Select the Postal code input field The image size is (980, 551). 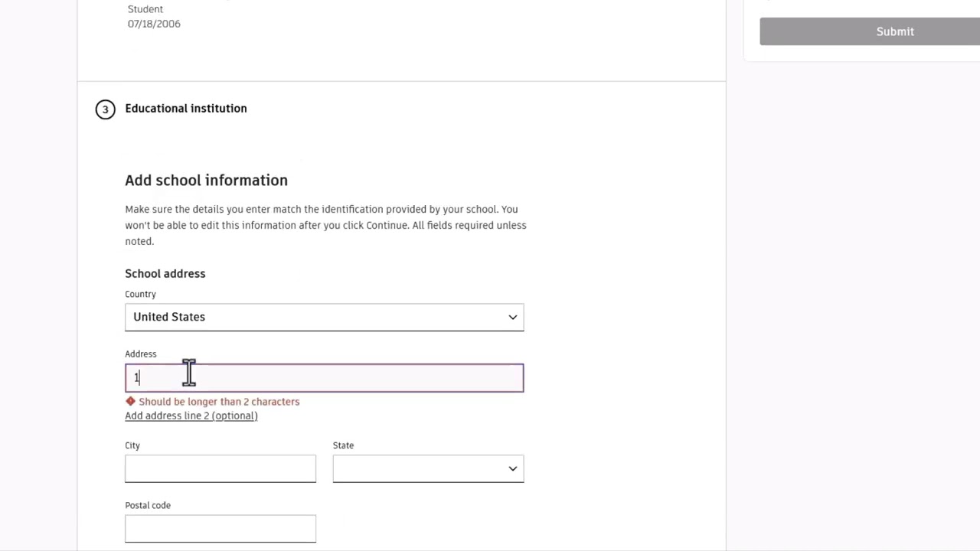click(x=220, y=529)
